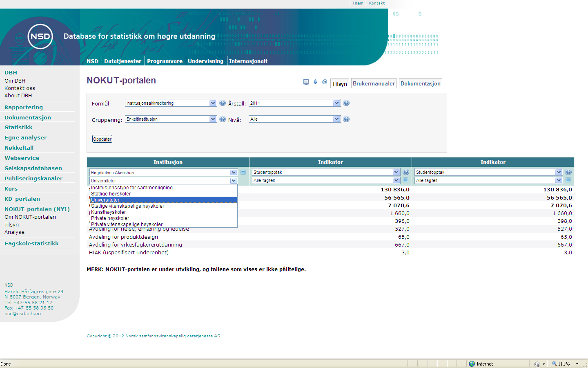Open Fagskolestatistikk in the sidebar

[31, 243]
